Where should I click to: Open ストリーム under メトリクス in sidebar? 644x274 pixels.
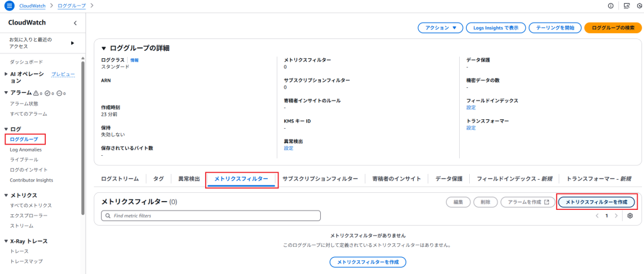[22, 226]
